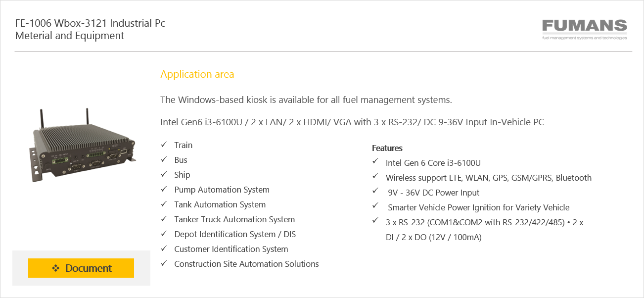Click the checkmark beside Train
This screenshot has height=298, width=644.
point(164,145)
